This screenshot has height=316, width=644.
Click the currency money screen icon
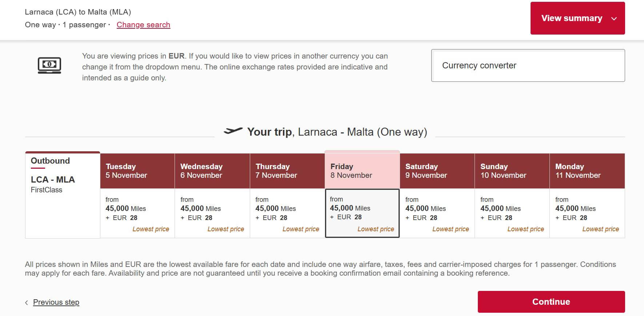tap(49, 65)
